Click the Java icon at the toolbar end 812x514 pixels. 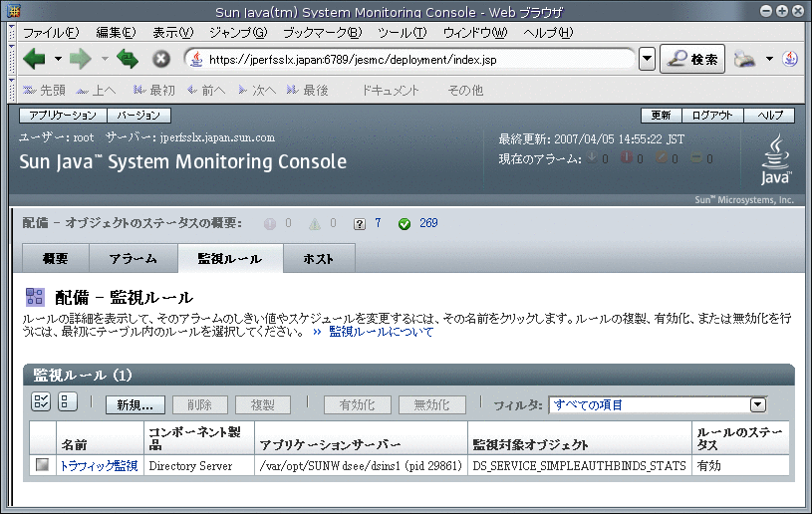click(x=790, y=59)
